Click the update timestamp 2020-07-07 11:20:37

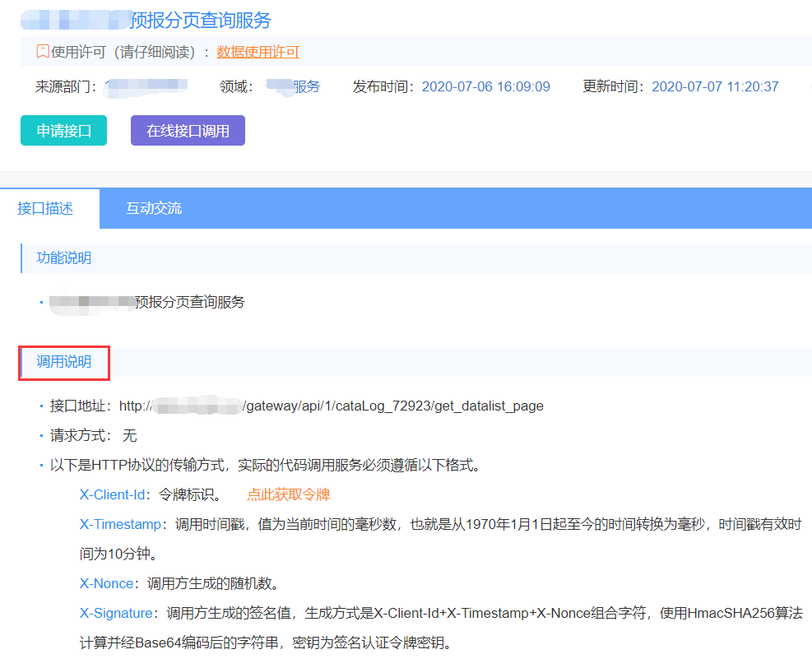tap(717, 86)
